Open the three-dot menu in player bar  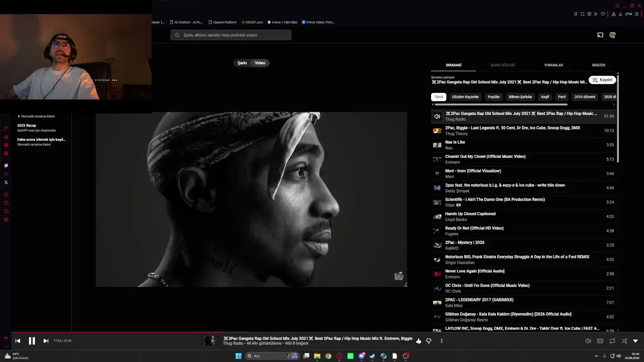(442, 341)
